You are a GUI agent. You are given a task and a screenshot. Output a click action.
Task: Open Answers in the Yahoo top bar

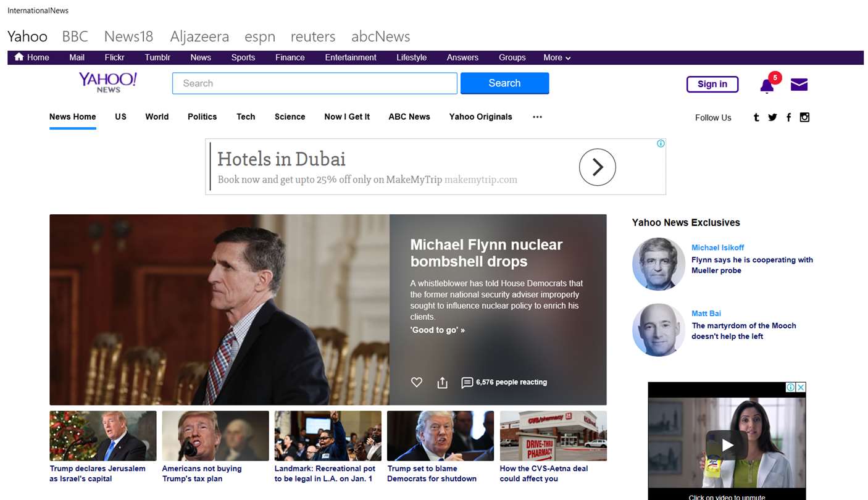(462, 57)
